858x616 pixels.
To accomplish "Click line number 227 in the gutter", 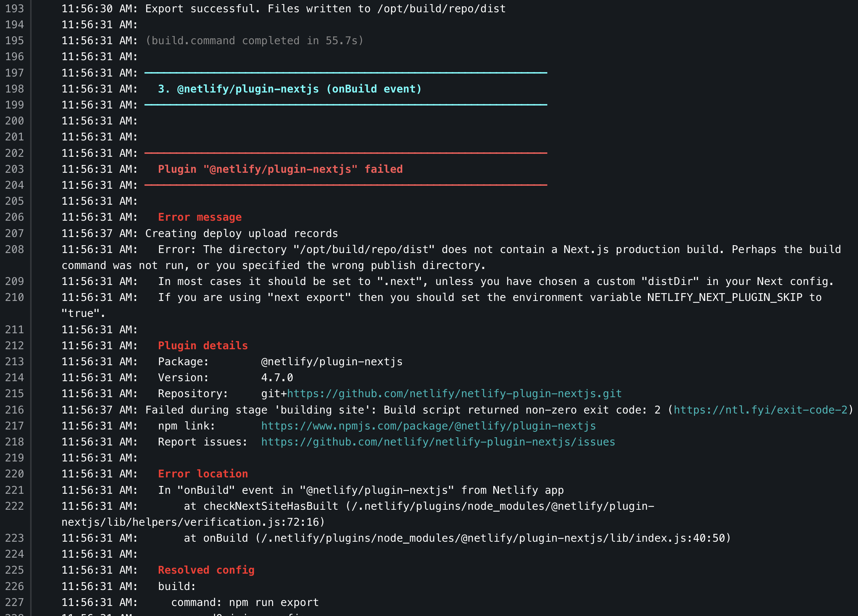I will point(14,602).
